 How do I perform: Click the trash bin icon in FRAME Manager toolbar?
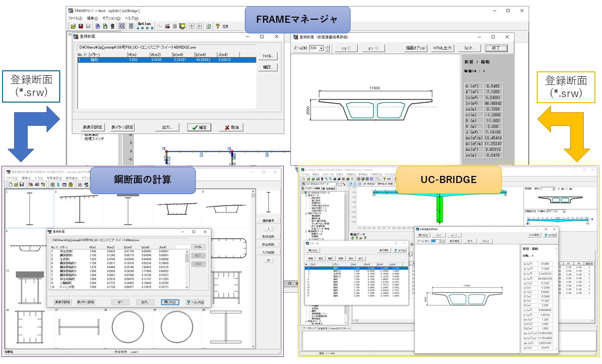112,26
